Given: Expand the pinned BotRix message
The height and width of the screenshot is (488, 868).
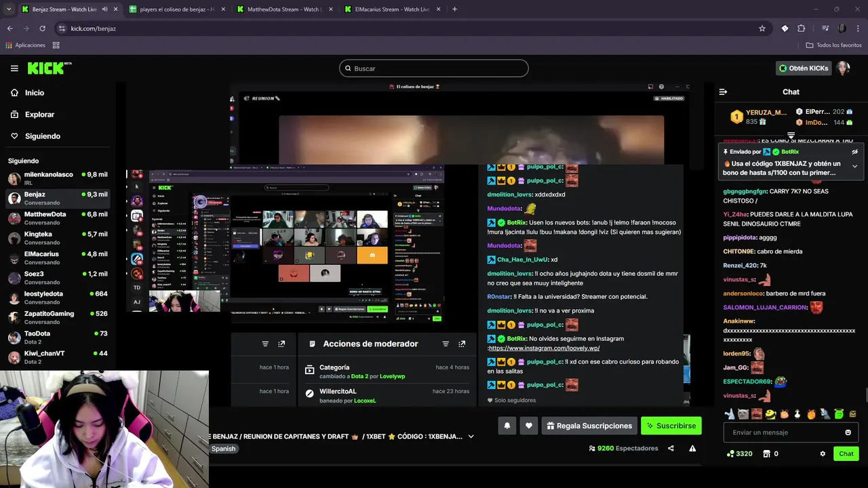Looking at the screenshot, I should pos(854,166).
